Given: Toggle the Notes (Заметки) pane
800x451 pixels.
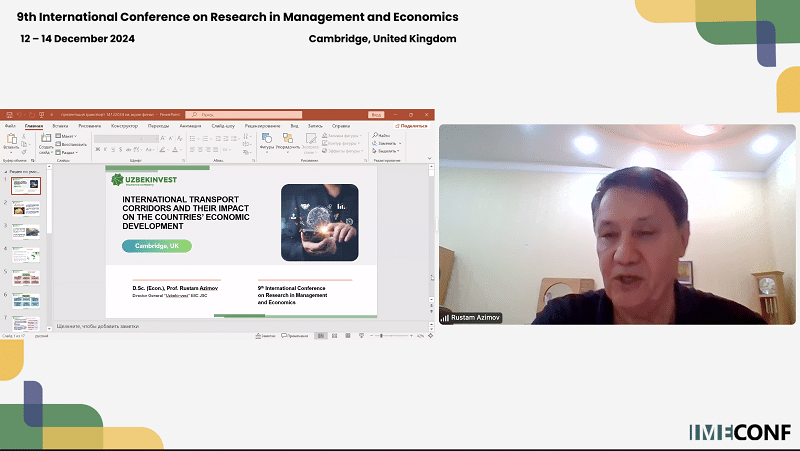Looking at the screenshot, I should coord(266,336).
